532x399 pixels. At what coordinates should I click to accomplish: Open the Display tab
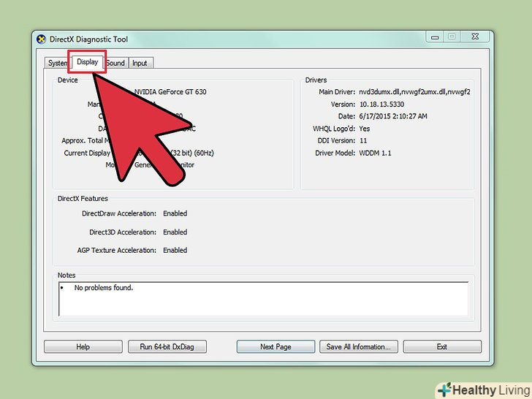coord(87,61)
